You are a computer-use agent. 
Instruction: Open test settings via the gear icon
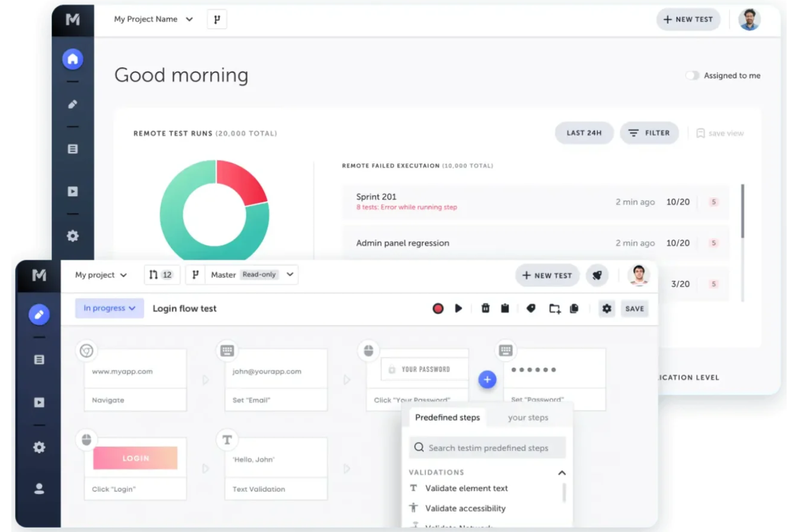pos(607,308)
